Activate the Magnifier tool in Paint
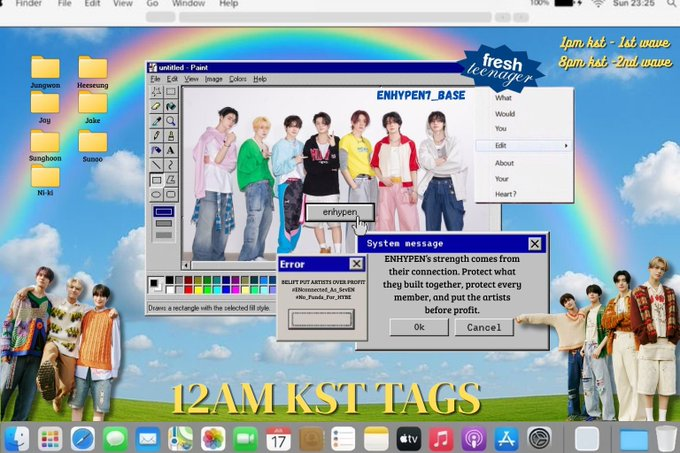 point(171,121)
